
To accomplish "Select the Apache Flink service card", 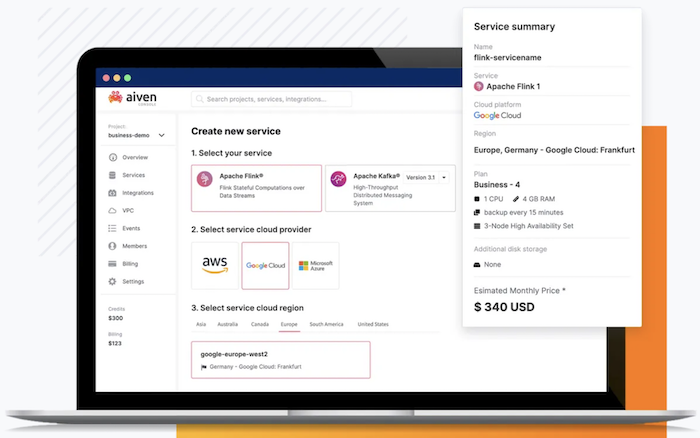I will [256, 188].
